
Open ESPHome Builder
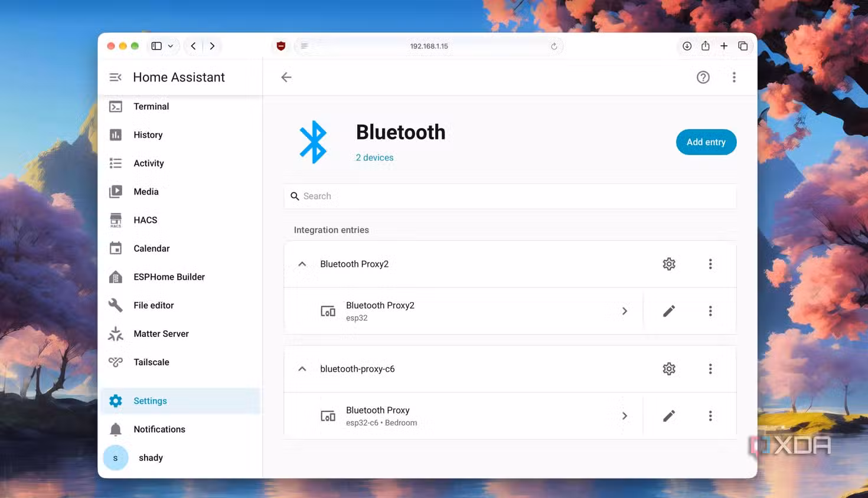point(180,277)
